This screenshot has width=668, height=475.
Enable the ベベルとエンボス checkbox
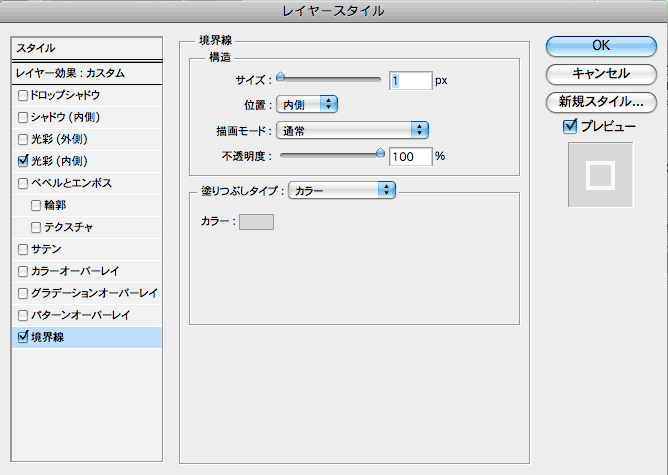point(23,183)
